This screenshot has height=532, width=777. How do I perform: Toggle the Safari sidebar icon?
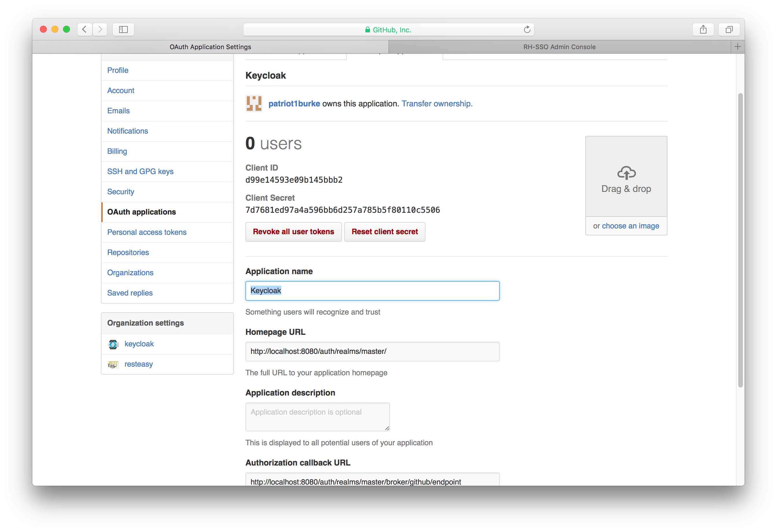coord(123,29)
